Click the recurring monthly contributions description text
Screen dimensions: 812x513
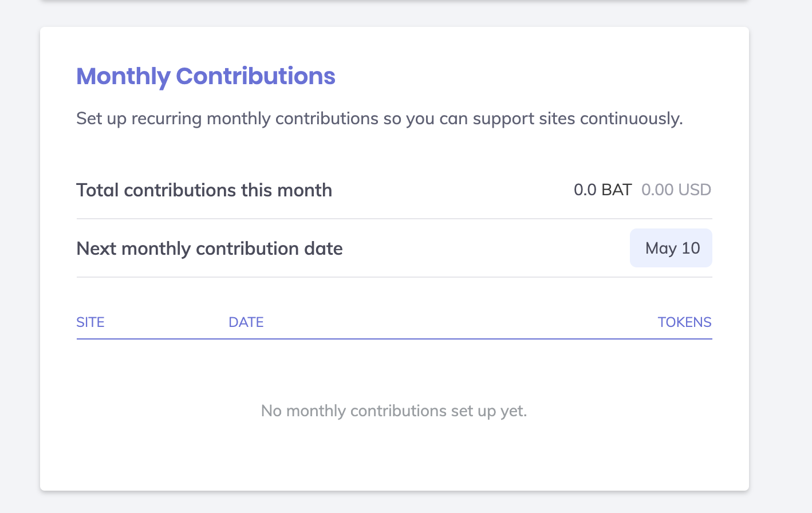pyautogui.click(x=379, y=119)
